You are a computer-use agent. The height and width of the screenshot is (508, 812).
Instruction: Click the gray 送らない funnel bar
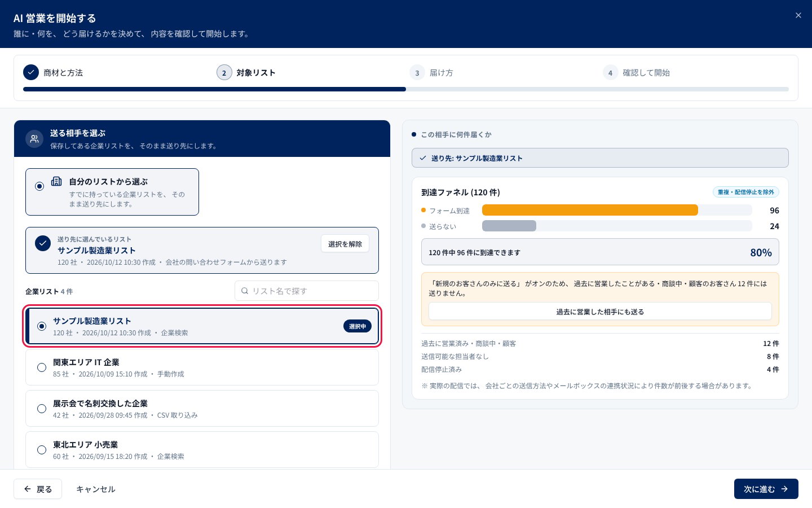pyautogui.click(x=509, y=226)
